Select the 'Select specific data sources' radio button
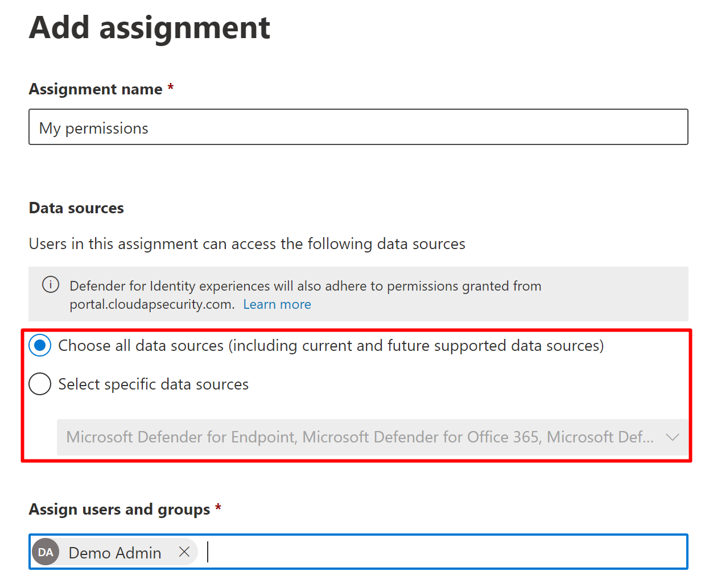Viewport: 705px width, 588px height. tap(40, 384)
